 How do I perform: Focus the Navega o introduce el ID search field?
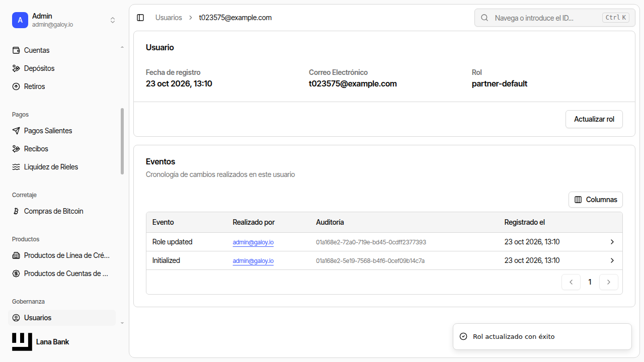click(554, 18)
